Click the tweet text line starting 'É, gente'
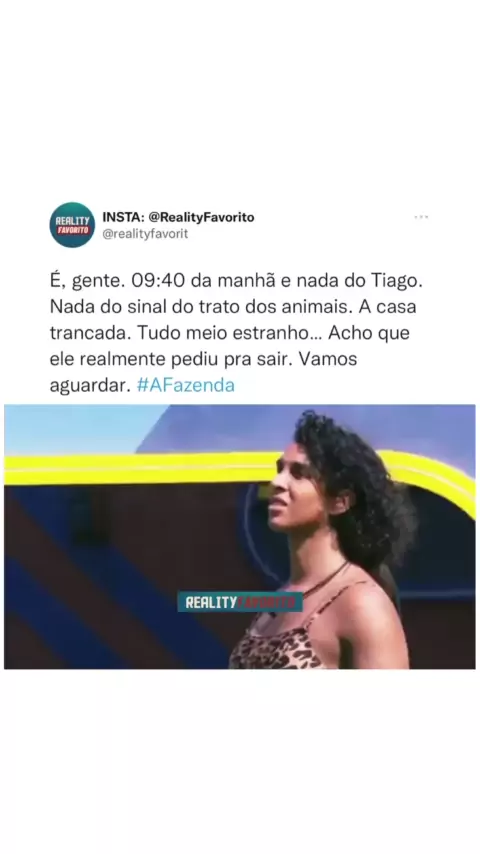 point(236,280)
